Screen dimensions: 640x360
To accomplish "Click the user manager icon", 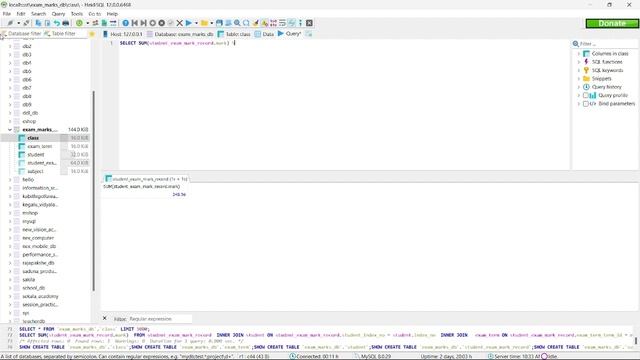I will 95,23.
